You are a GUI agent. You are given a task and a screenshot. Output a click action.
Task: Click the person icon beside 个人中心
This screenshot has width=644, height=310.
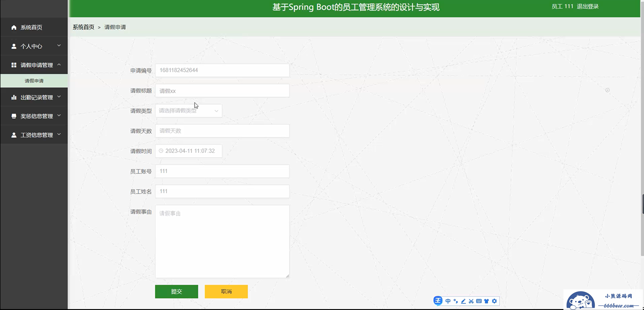click(x=14, y=46)
